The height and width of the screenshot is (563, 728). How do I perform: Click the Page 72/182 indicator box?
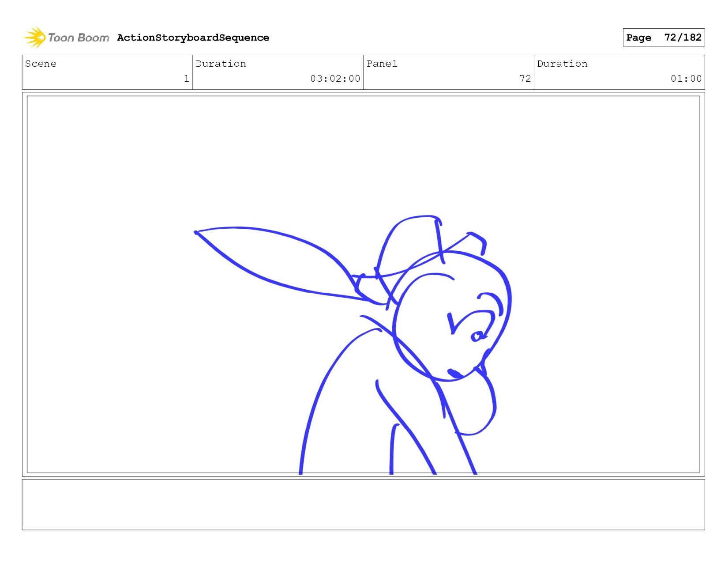(664, 38)
